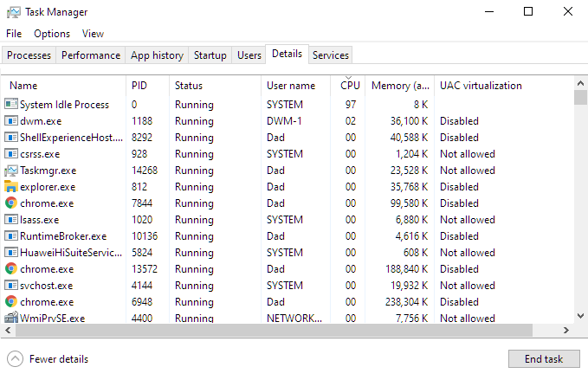Sort processes by PID column header
Screen dimensions: 588x380
(x=139, y=86)
